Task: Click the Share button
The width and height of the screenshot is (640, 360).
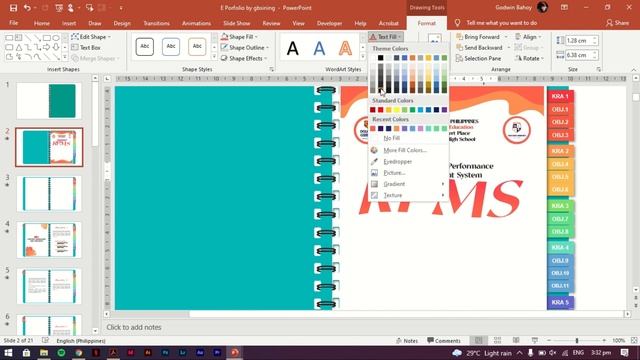Action: (617, 23)
